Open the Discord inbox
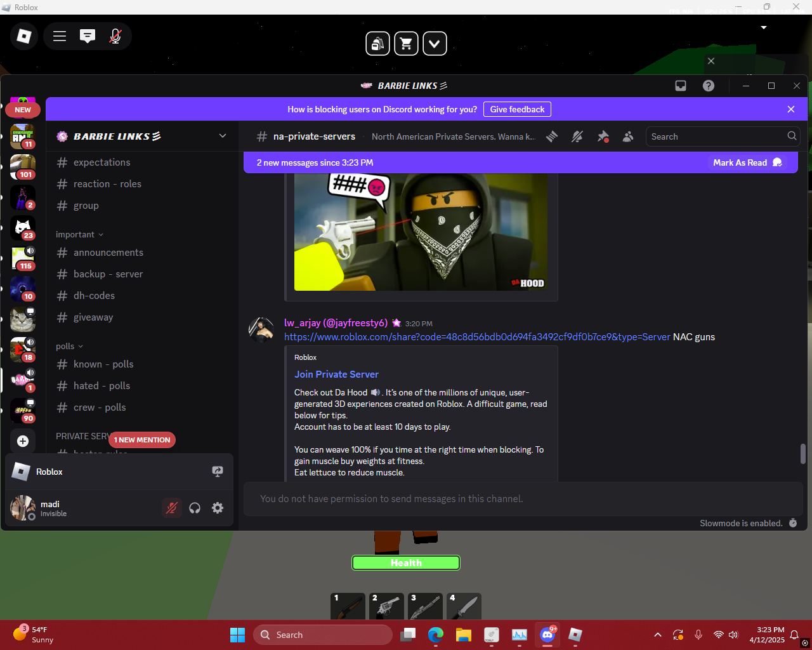812x650 pixels. [x=681, y=86]
